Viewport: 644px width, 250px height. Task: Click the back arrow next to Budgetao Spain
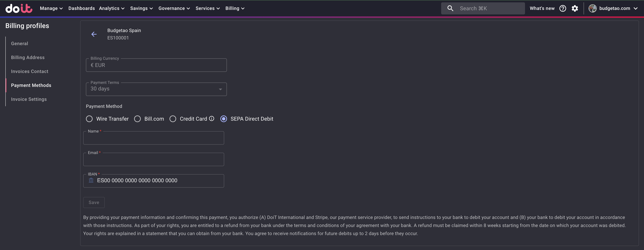click(94, 34)
